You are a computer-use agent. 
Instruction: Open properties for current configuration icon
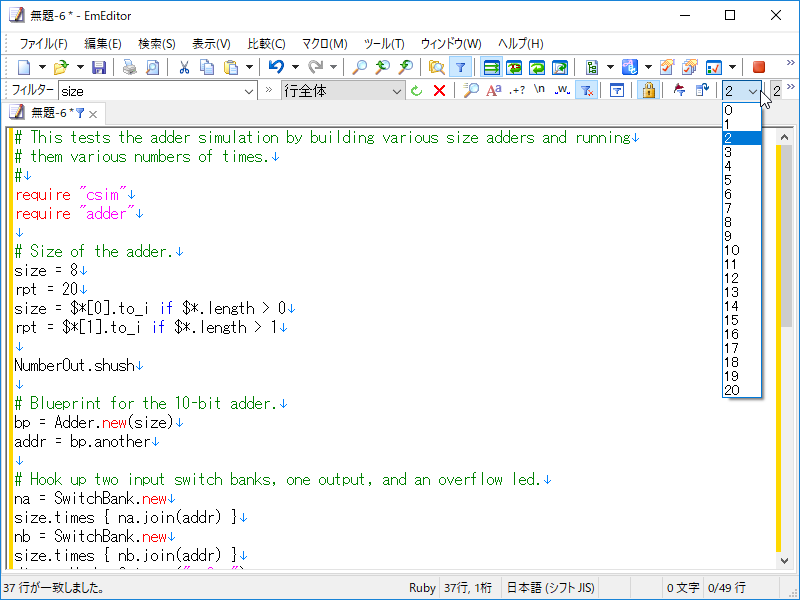667,67
